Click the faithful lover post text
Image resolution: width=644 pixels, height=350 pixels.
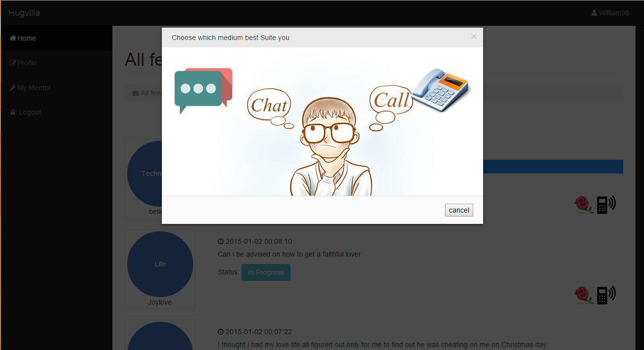289,254
